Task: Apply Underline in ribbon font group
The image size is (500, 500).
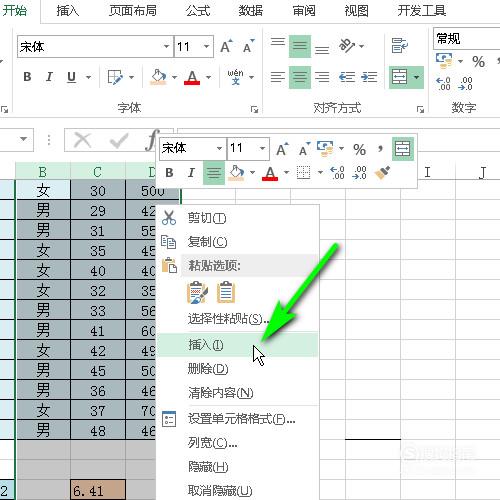Action: [x=71, y=77]
